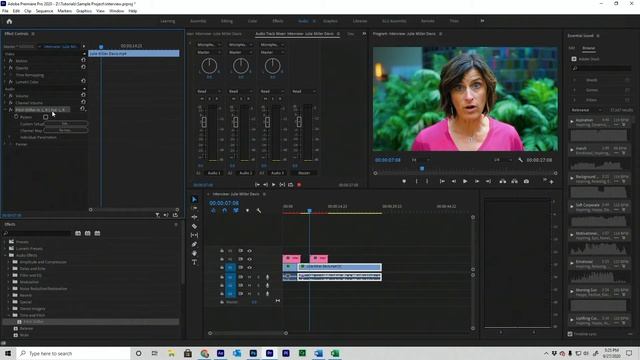Toggle Motion effect fx switch

click(11, 61)
